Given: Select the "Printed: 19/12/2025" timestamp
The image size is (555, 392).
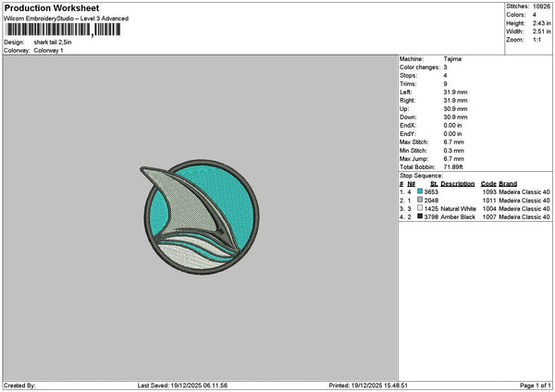Looking at the screenshot, I should (368, 386).
